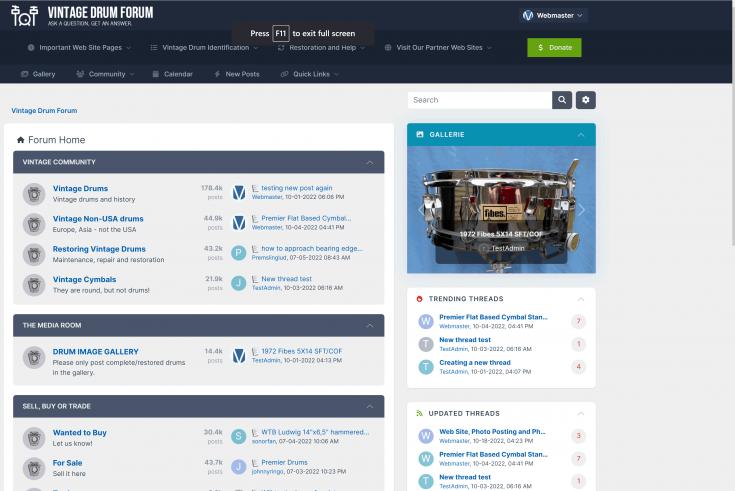
Task: Open the Quick Links dropdown
Action: coord(310,74)
